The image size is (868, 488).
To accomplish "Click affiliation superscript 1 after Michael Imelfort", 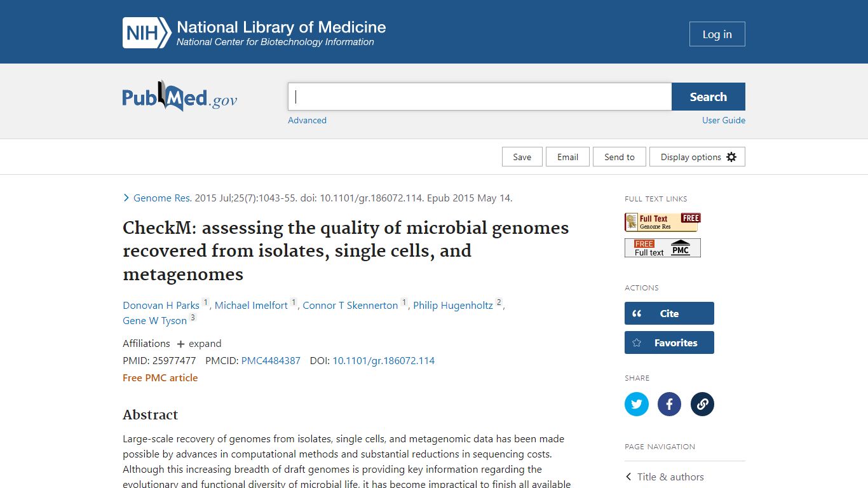I will 294,302.
